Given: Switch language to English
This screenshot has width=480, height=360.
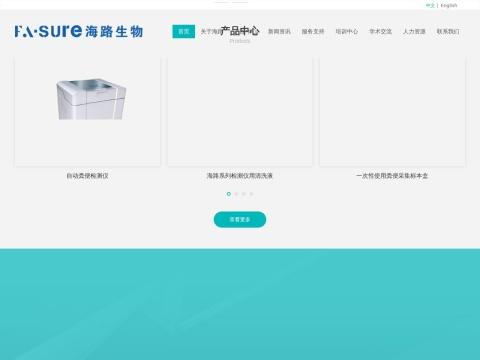Looking at the screenshot, I should pyautogui.click(x=449, y=5).
